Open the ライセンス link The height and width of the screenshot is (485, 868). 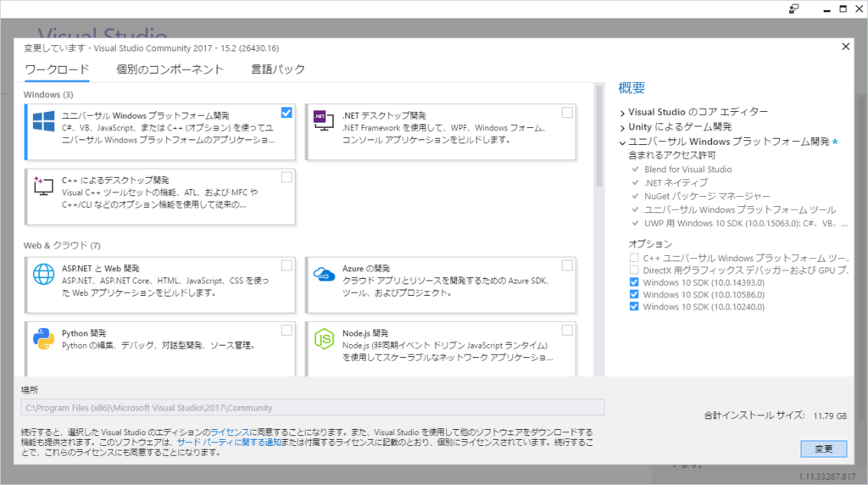[230, 432]
